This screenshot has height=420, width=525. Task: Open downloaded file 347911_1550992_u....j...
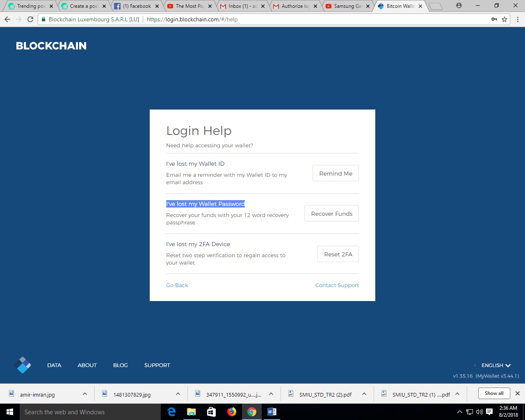[x=234, y=395]
